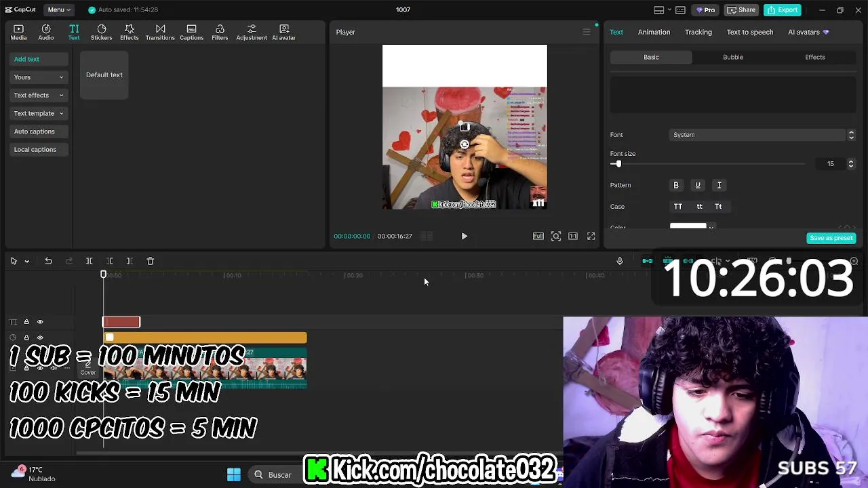Click the microphone record voiceover icon

[x=620, y=261]
